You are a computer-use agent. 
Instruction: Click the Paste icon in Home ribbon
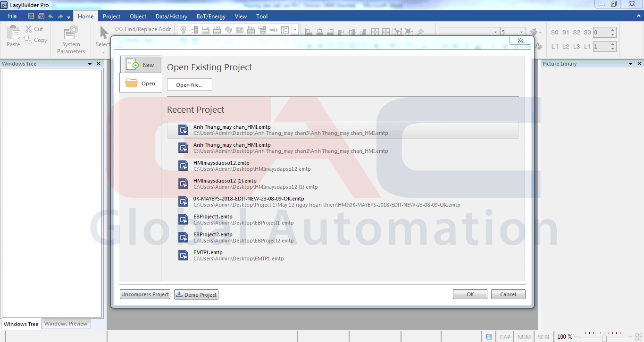coord(13,33)
